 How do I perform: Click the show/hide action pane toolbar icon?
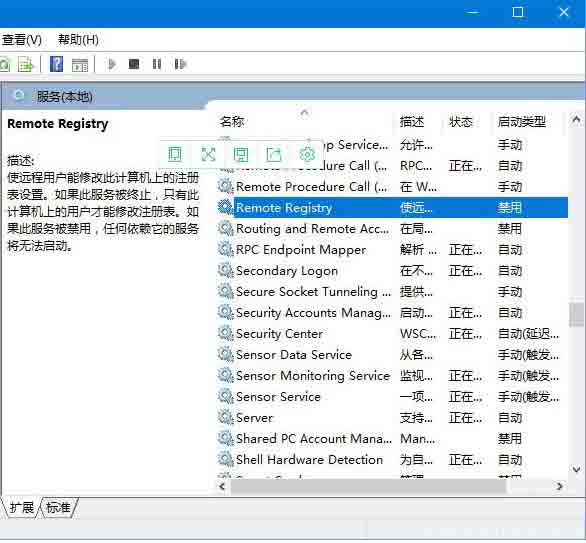point(80,65)
